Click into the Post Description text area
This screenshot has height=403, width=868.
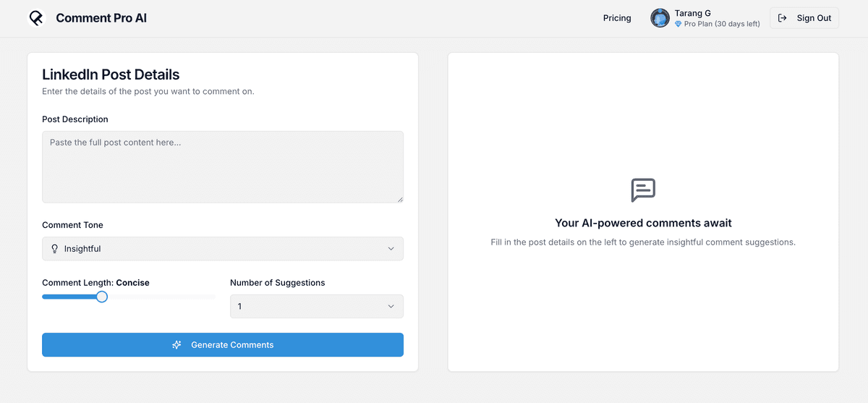223,166
